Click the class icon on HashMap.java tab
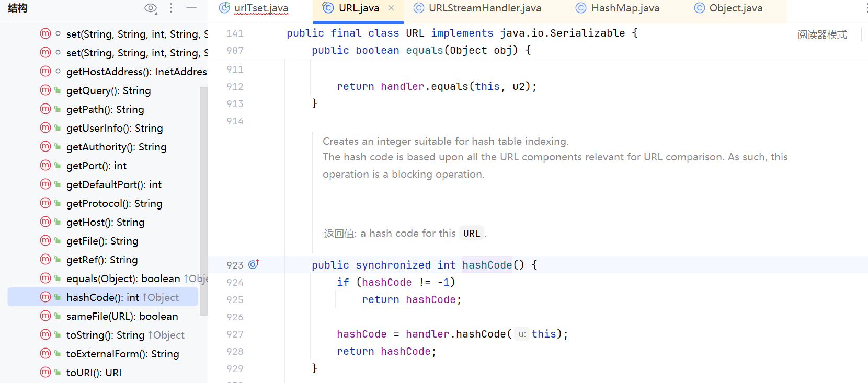The image size is (868, 383). tap(580, 8)
